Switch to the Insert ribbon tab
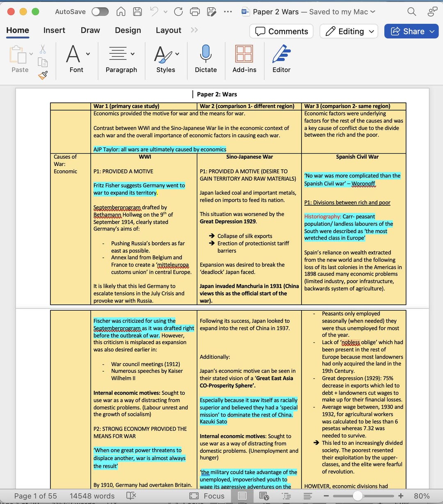Viewport: 443px width, 504px height. click(x=54, y=30)
